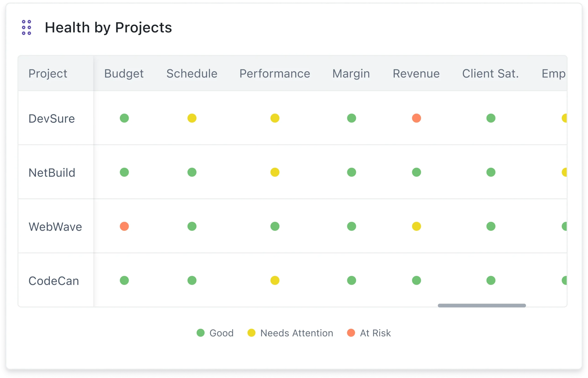588x378 pixels.
Task: Click the Performance column header
Action: 275,74
